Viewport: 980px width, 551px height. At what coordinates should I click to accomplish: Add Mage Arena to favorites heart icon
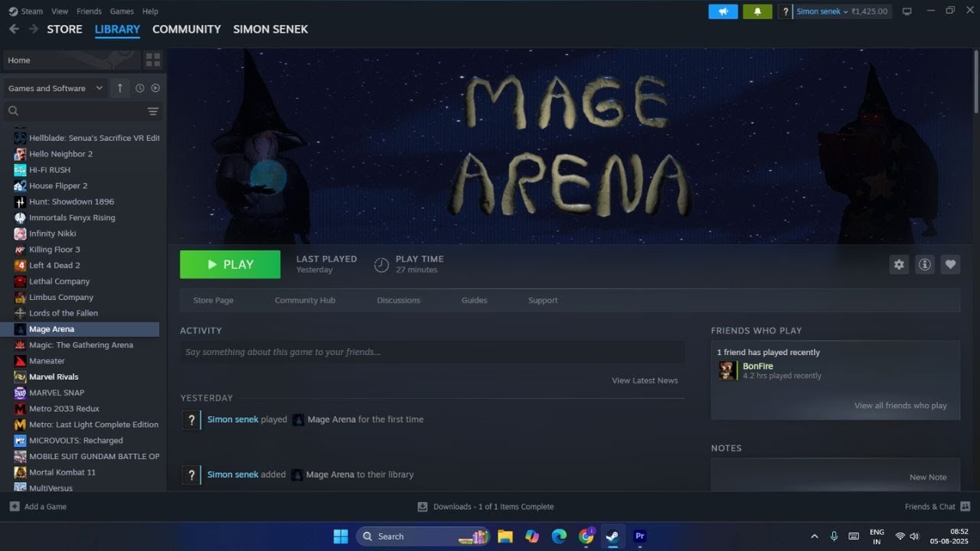(x=950, y=264)
